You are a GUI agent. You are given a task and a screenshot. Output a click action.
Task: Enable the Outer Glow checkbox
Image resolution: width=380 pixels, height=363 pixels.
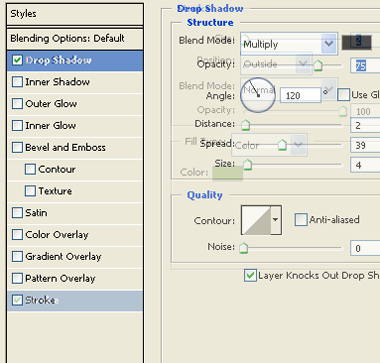pos(17,104)
